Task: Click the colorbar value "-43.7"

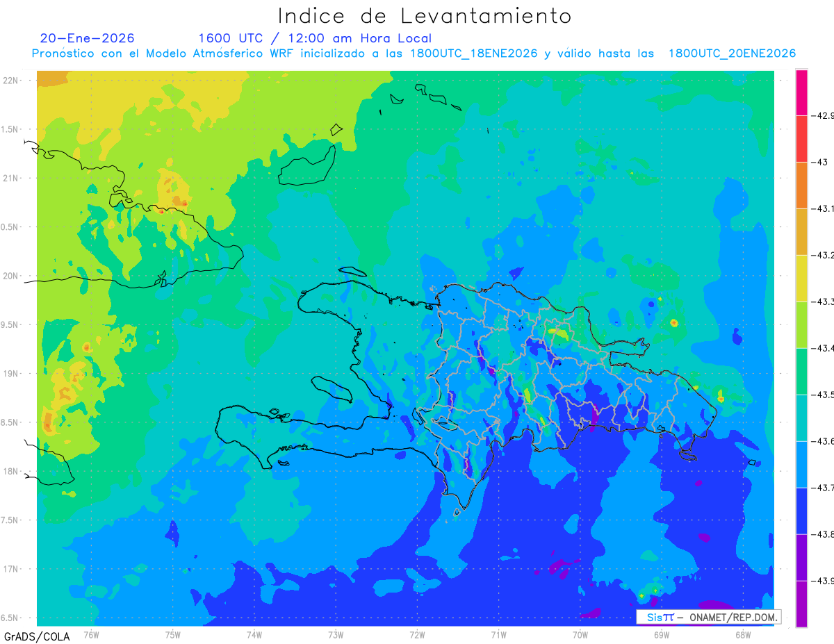Action: click(x=823, y=488)
